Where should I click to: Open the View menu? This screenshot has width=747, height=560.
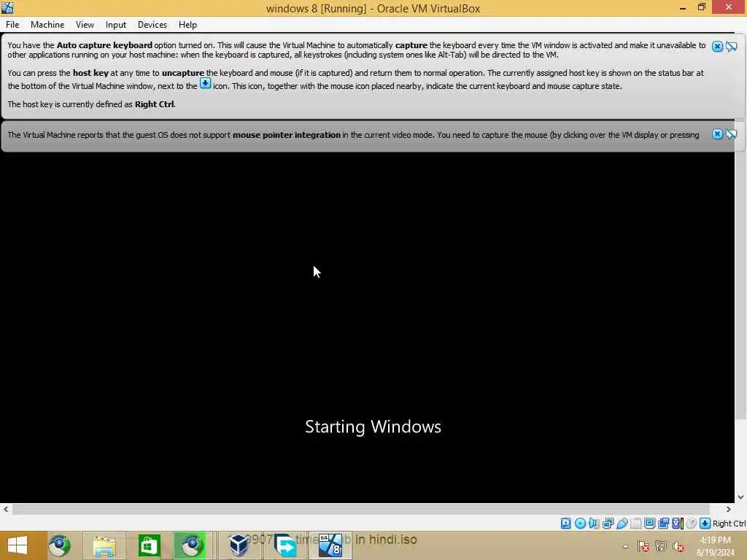point(85,25)
